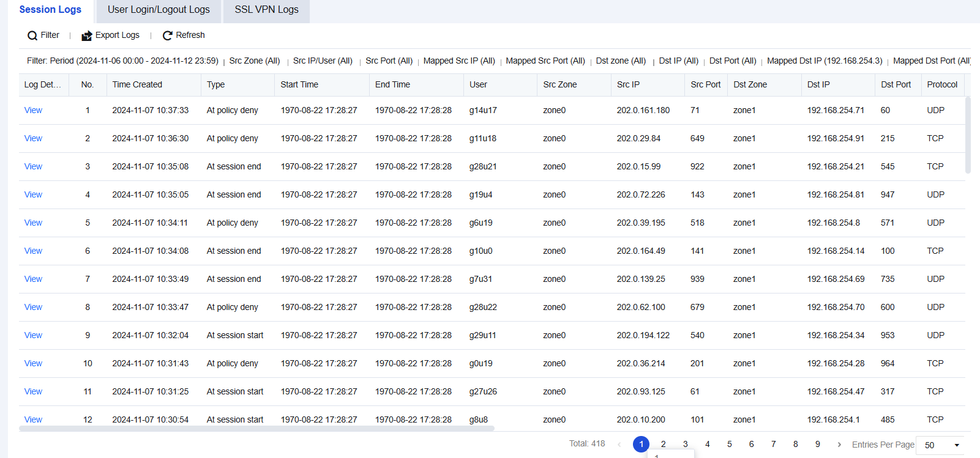View details of user g27u26 entry
The height and width of the screenshot is (458, 980).
[33, 391]
